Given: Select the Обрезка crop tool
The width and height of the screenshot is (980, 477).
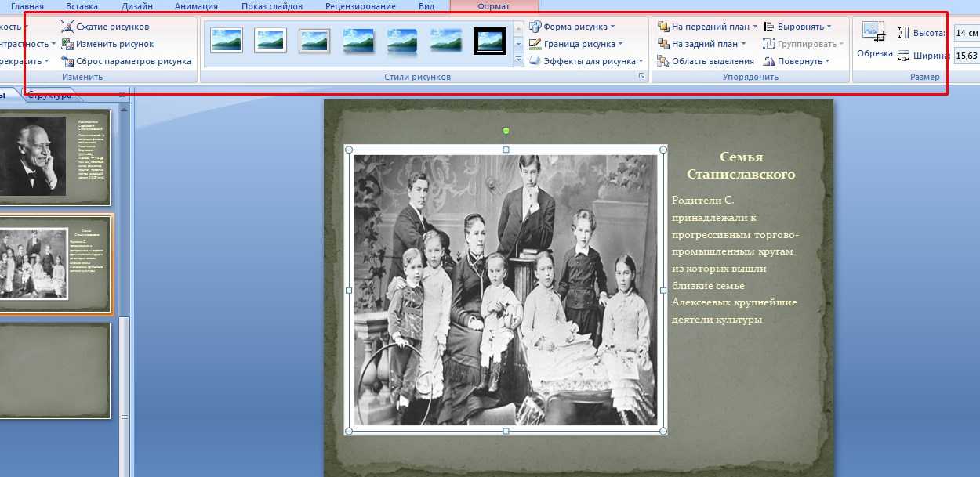Looking at the screenshot, I should pos(874,41).
